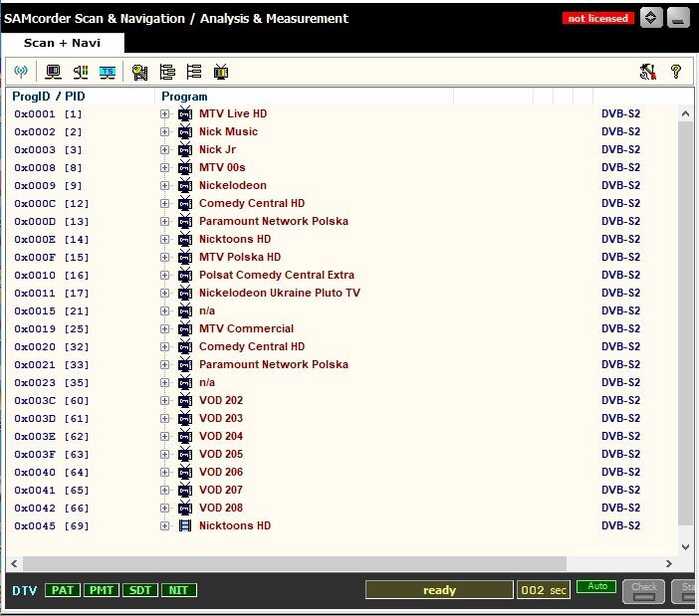Open the TS transport stream icon
This screenshot has width=699, height=616.
108,72
